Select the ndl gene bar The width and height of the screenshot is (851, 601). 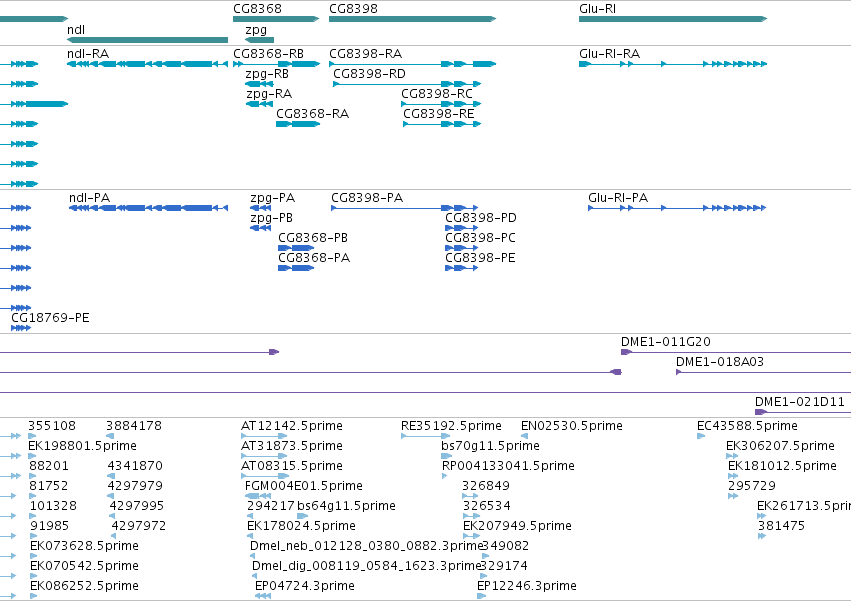pos(148,40)
